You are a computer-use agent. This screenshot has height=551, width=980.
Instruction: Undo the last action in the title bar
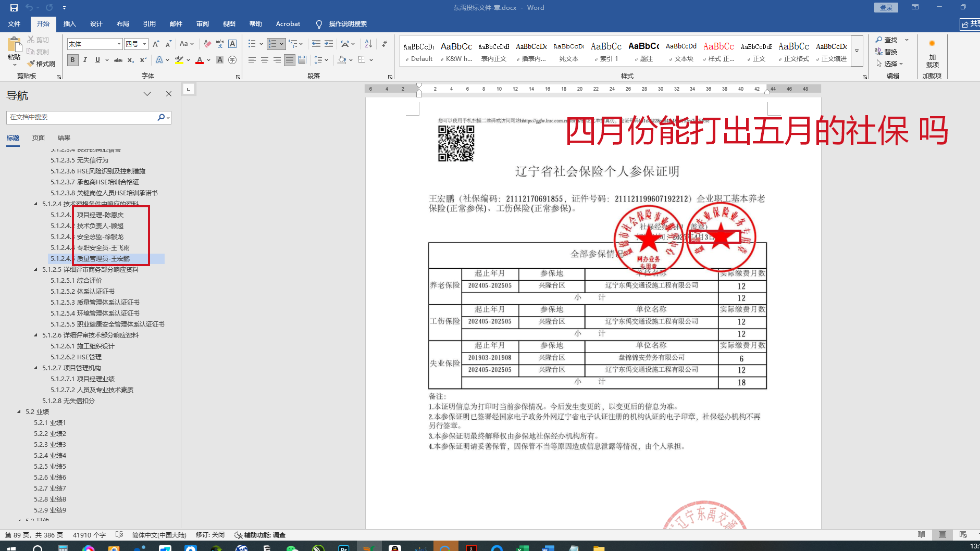pos(29,8)
